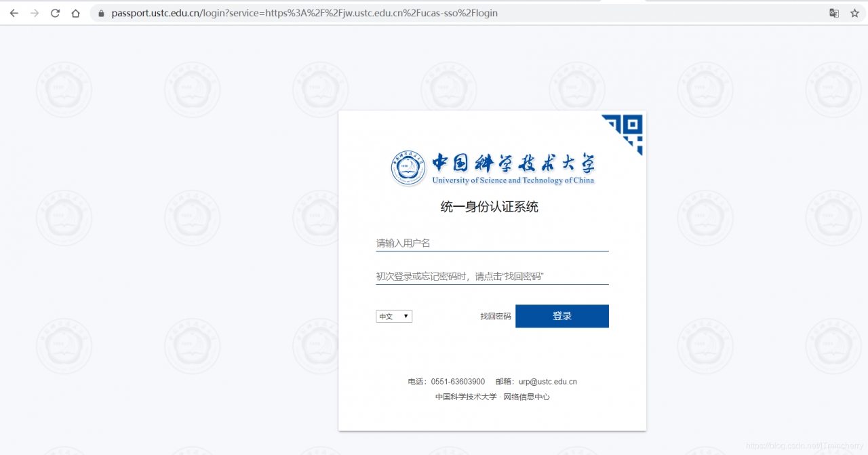Viewport: 868px width, 455px height.
Task: Open the translate page icon in address bar
Action: click(834, 13)
